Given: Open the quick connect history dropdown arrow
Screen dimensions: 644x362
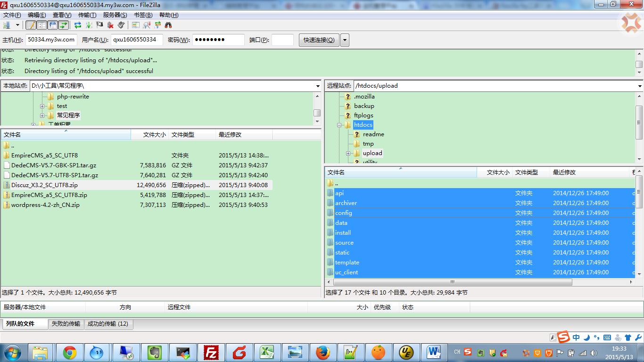Looking at the screenshot, I should (345, 40).
